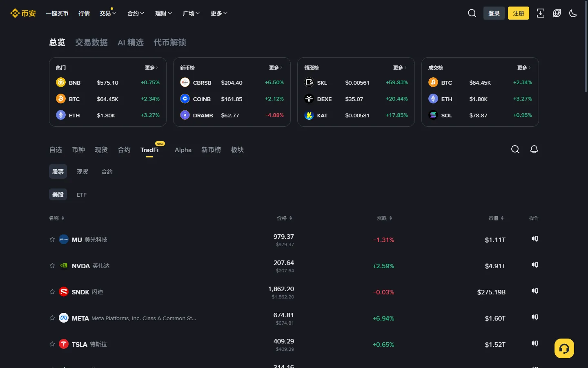
Task: Click the SNDK SanDisk logo icon
Action: 64,292
